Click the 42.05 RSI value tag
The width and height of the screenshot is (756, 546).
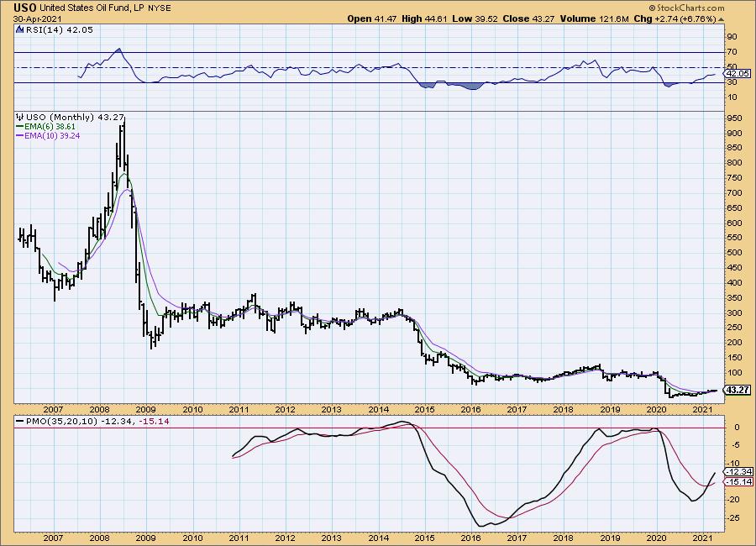(738, 74)
